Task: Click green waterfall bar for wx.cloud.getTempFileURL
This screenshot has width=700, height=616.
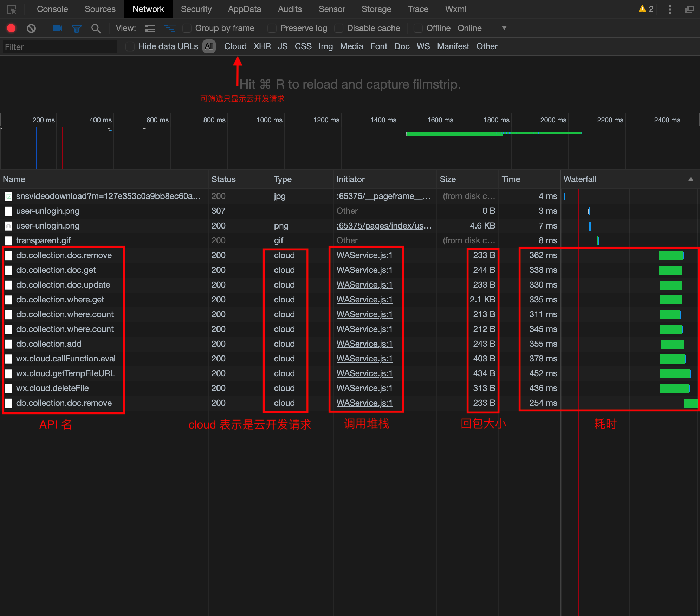Action: 675,374
